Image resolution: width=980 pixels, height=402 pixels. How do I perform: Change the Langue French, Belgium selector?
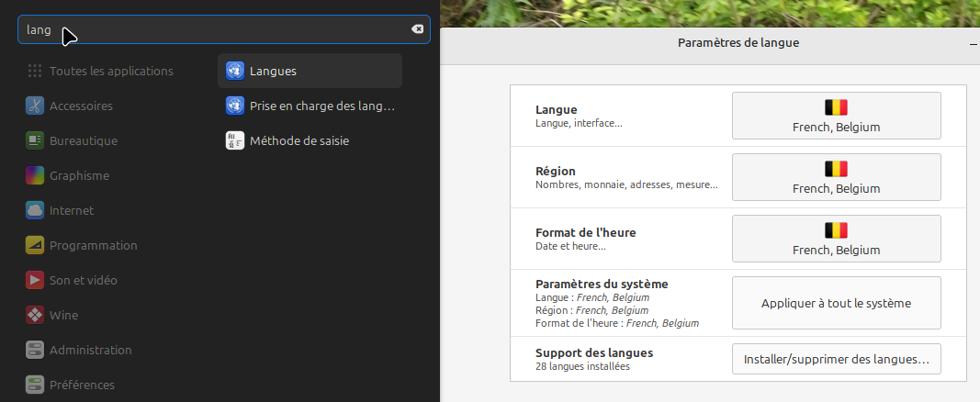coord(836,116)
